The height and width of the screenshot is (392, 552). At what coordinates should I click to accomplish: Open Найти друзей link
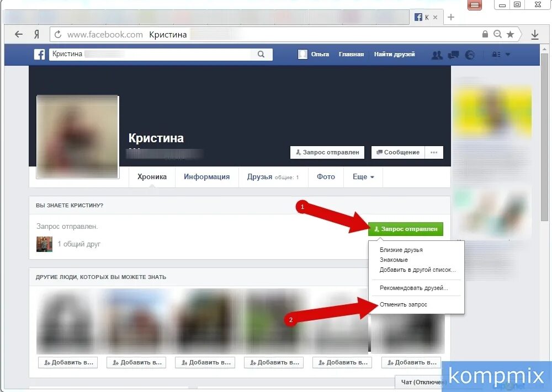[x=394, y=54]
